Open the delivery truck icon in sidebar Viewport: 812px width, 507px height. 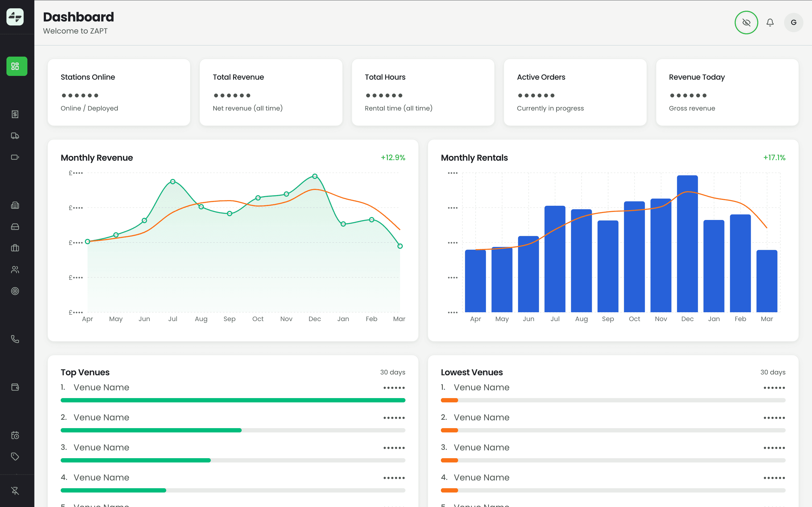tap(15, 136)
